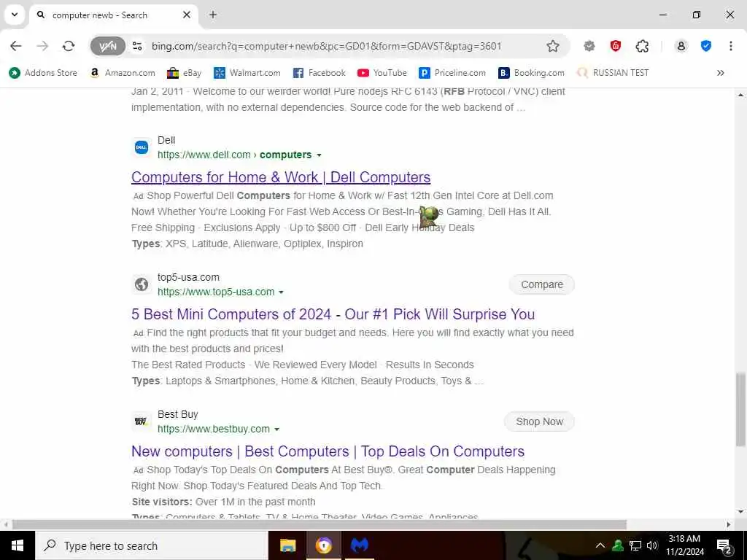Open the clock showing 3:18 AM
Image resolution: width=747 pixels, height=560 pixels.
point(684,545)
